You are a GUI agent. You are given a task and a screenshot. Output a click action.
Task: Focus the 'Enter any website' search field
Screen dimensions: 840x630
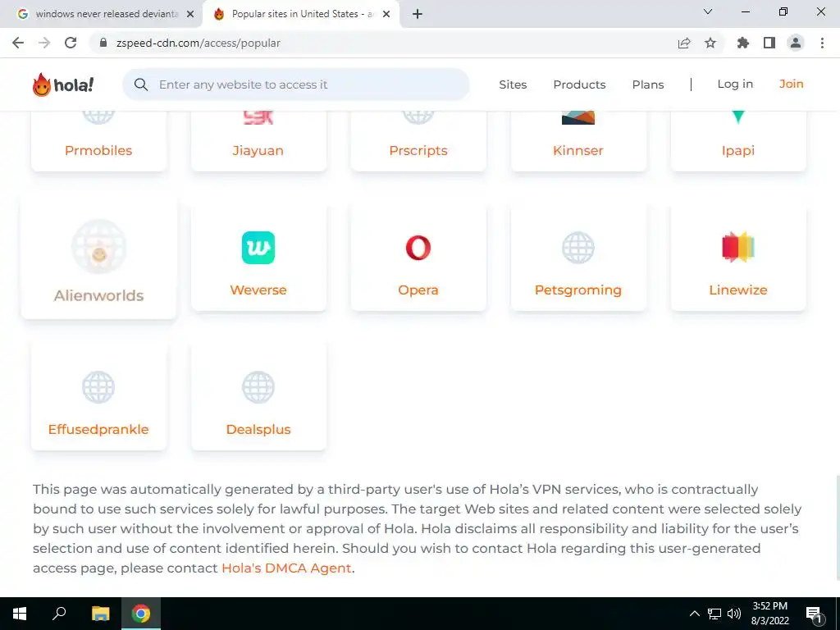295,84
